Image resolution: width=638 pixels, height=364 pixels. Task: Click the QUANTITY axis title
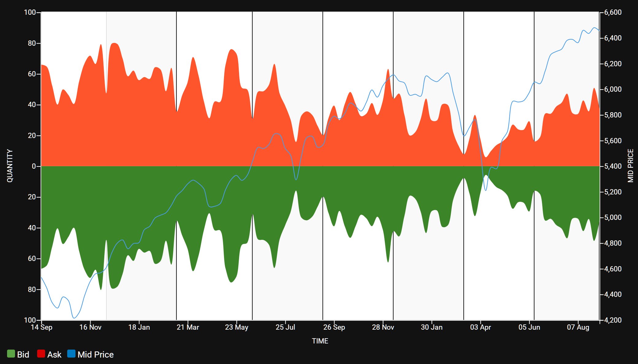coord(10,166)
